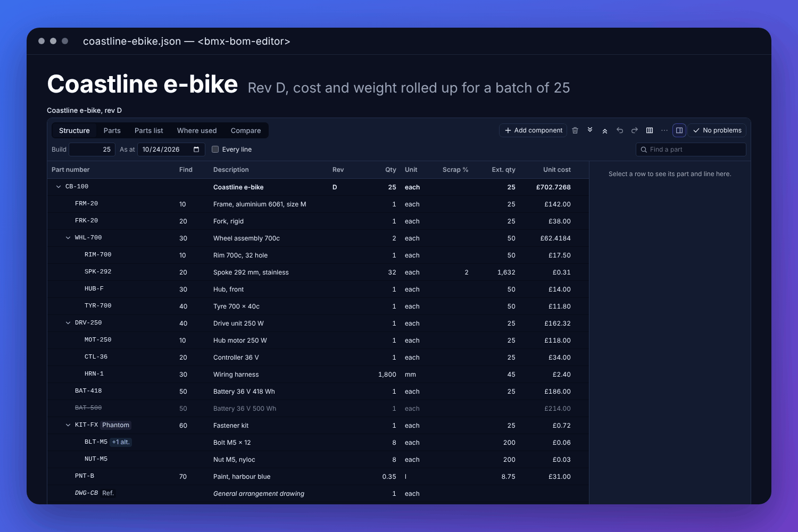Open the columns chooser icon
Image resolution: width=798 pixels, height=532 pixels.
pyautogui.click(x=650, y=130)
